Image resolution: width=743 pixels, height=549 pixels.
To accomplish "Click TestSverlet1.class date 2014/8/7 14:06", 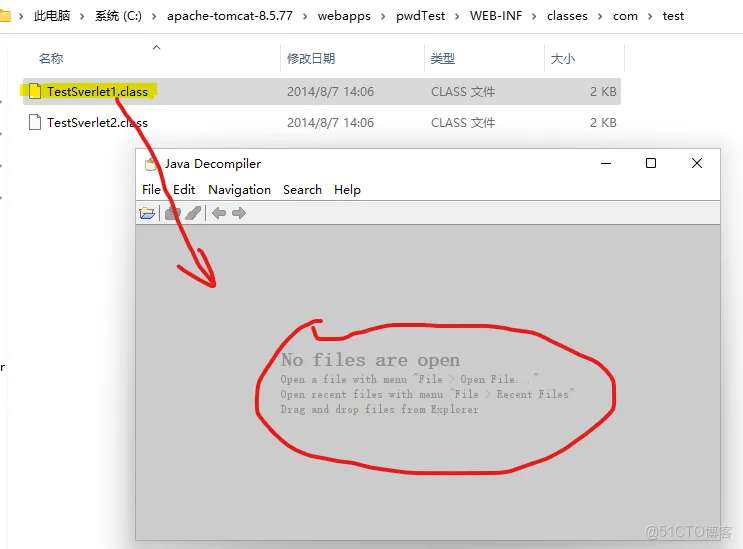I will click(x=330, y=91).
